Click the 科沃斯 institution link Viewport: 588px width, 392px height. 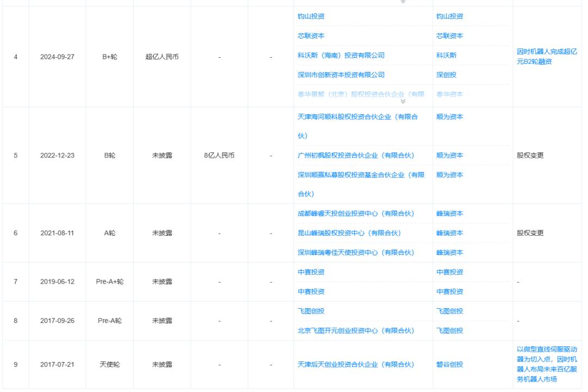pyautogui.click(x=446, y=55)
